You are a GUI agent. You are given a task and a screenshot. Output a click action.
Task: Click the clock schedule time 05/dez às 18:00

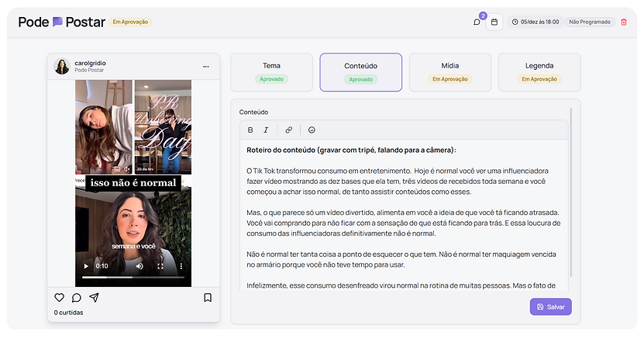tap(536, 22)
